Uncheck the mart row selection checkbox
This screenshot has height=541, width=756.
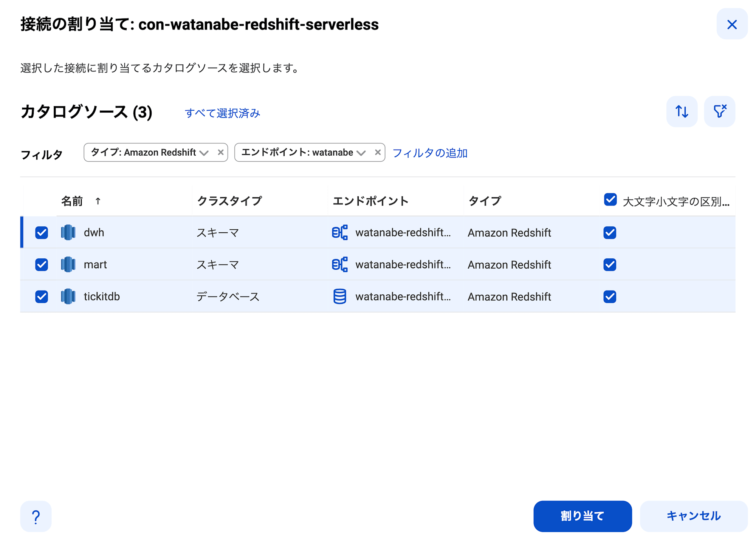point(42,264)
